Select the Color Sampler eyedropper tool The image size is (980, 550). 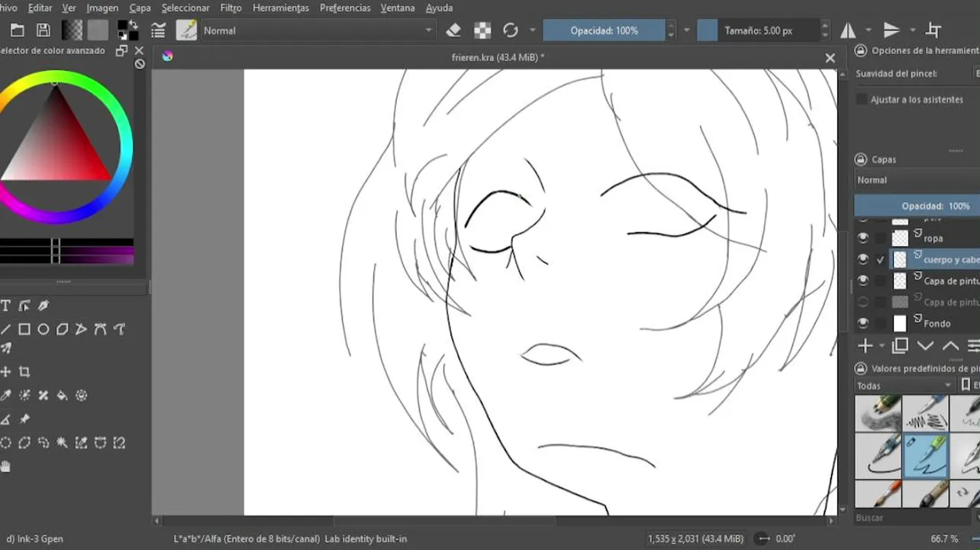point(5,396)
